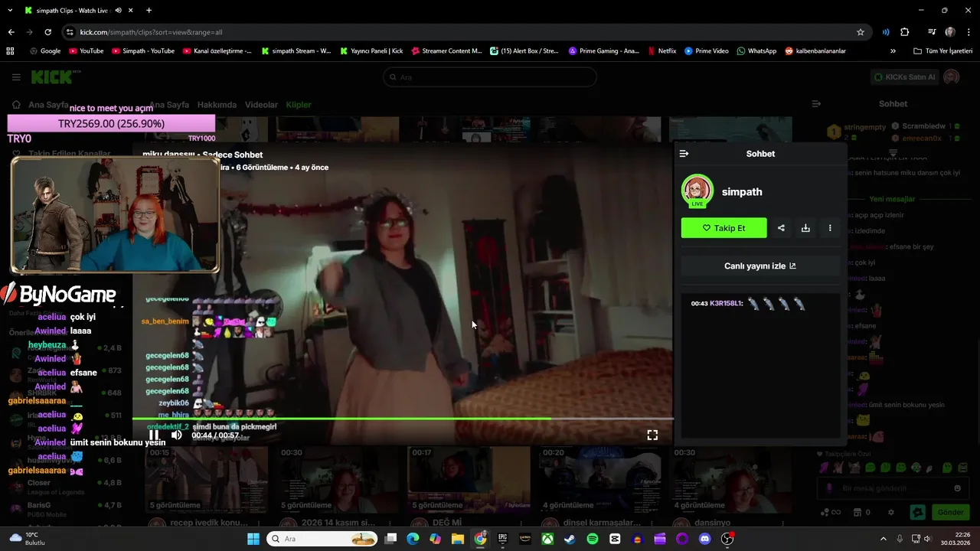Click the Takip Et follow button
The height and width of the screenshot is (551, 980).
(x=724, y=228)
